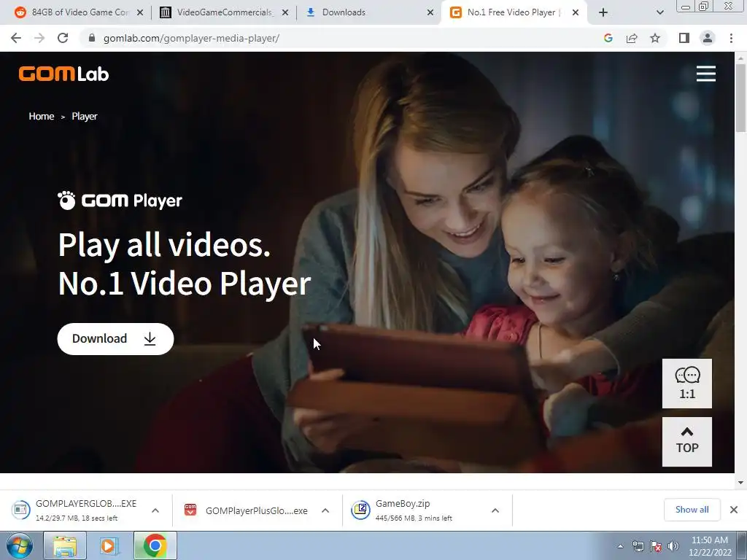Open Chrome's three-dot menu

coord(731,38)
